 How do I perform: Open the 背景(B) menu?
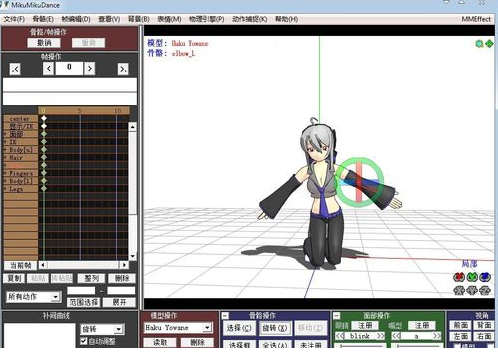(x=139, y=19)
